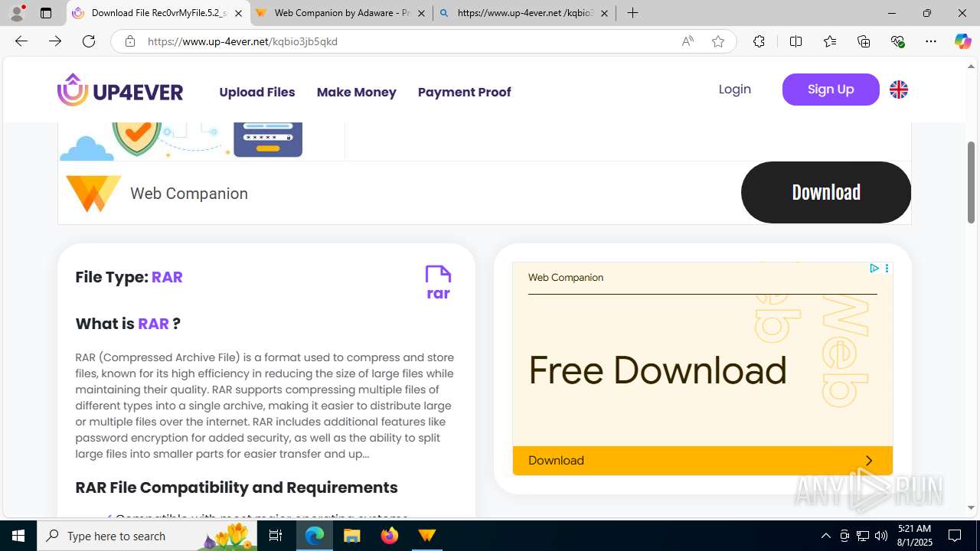Close the Download File RecOvrMyFile tab
The height and width of the screenshot is (551, 980).
pos(239,13)
